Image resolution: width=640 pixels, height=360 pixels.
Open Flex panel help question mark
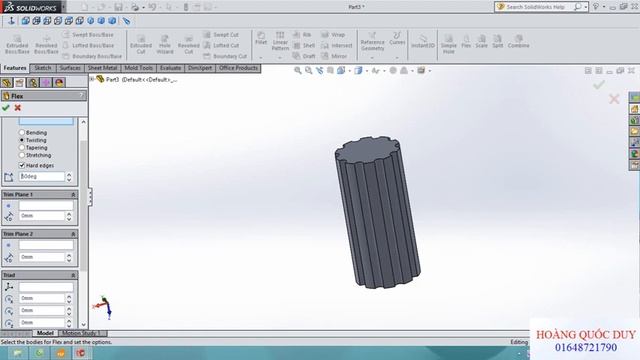(x=81, y=96)
